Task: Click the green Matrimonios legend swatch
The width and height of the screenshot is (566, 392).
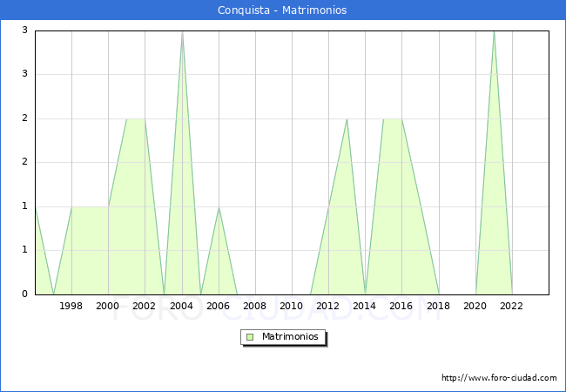Action: (249, 337)
